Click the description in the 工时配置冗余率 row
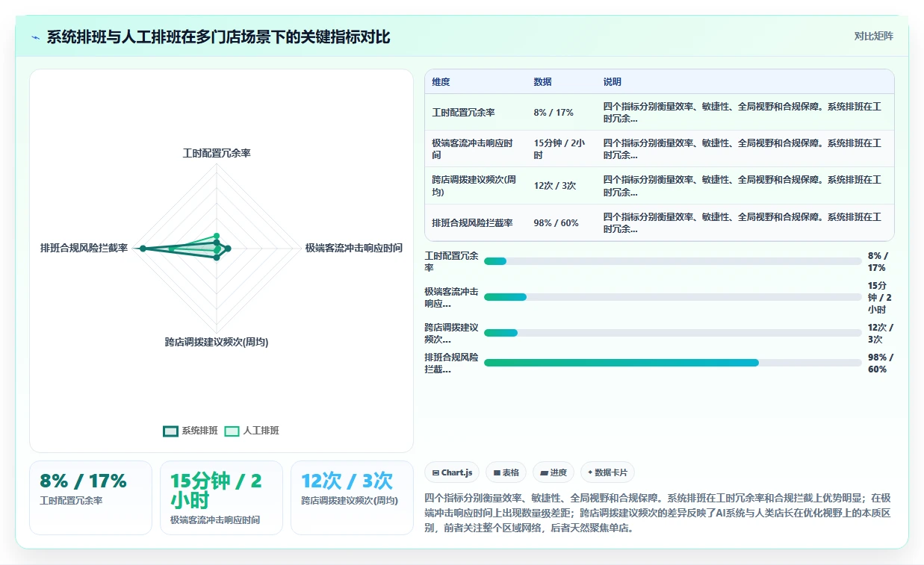This screenshot has width=924, height=565. pos(743,113)
